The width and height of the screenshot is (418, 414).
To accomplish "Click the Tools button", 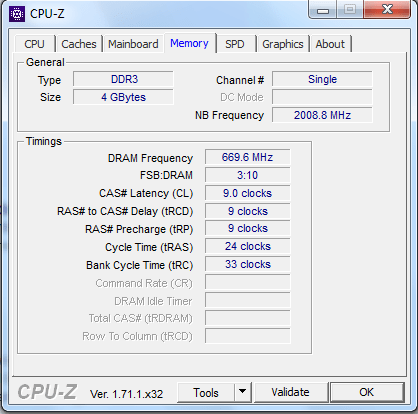I will [x=206, y=393].
